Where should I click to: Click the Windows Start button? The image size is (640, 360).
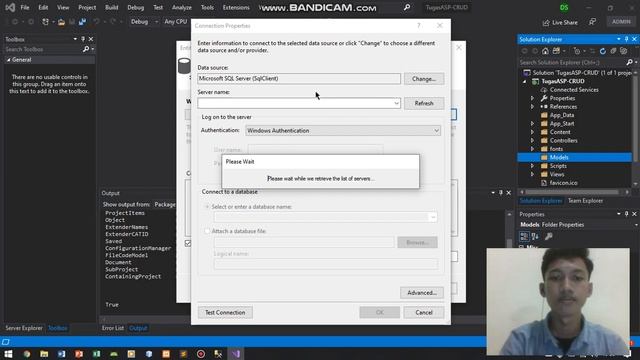(9, 354)
